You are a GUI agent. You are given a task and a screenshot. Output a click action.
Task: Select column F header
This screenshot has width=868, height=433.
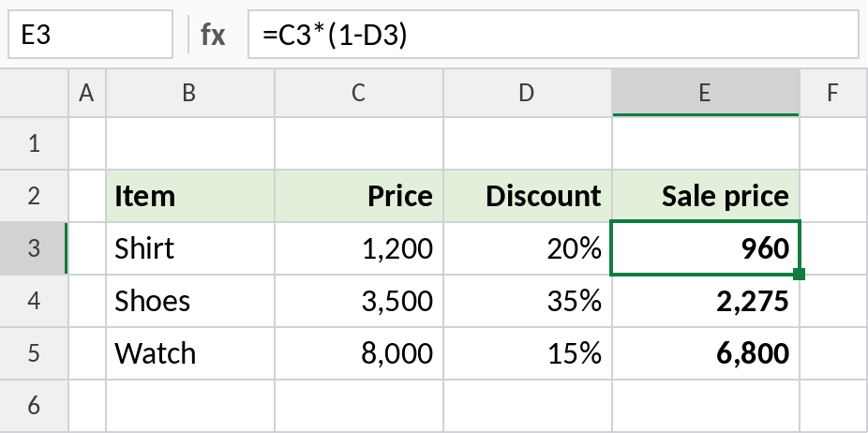coord(833,93)
